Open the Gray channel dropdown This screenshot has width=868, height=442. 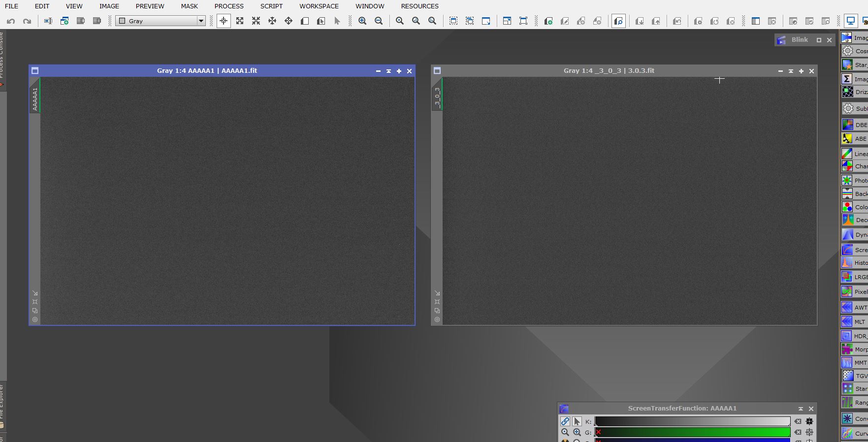(x=161, y=21)
